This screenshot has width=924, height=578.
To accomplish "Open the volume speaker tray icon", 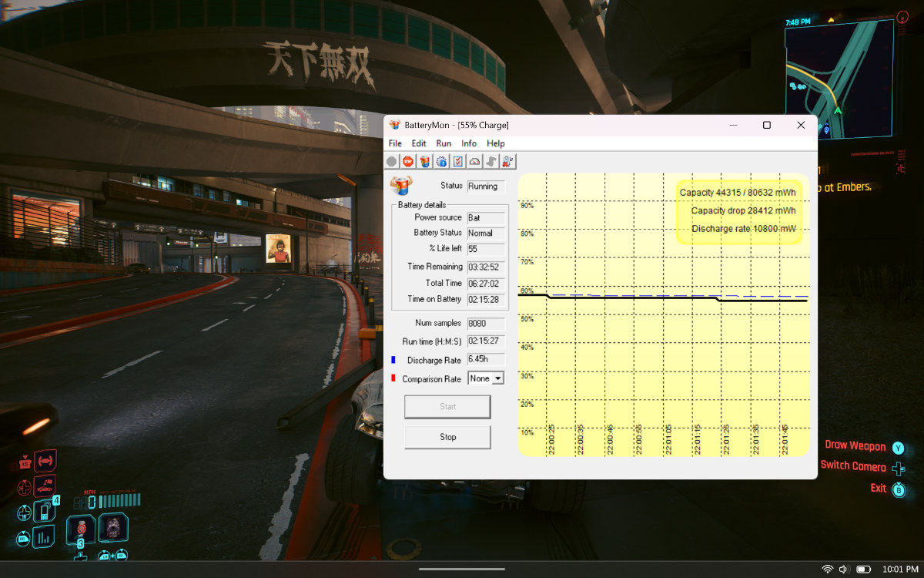I will click(845, 569).
